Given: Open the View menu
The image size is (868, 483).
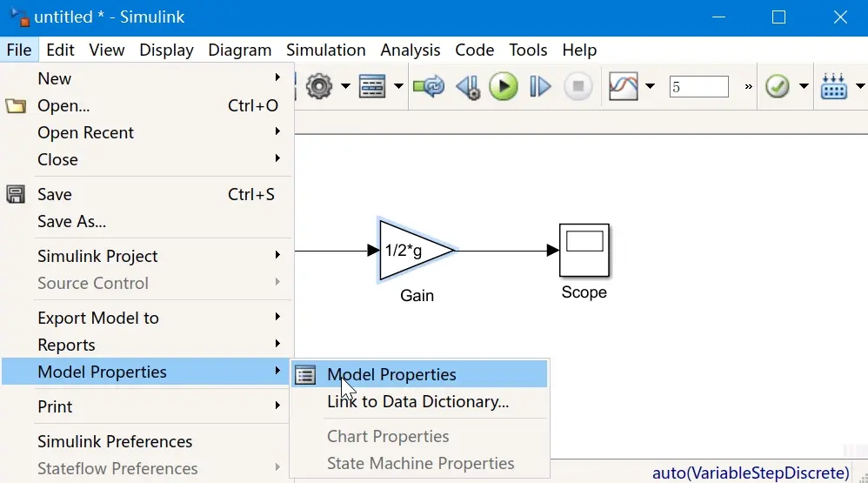Looking at the screenshot, I should point(106,50).
